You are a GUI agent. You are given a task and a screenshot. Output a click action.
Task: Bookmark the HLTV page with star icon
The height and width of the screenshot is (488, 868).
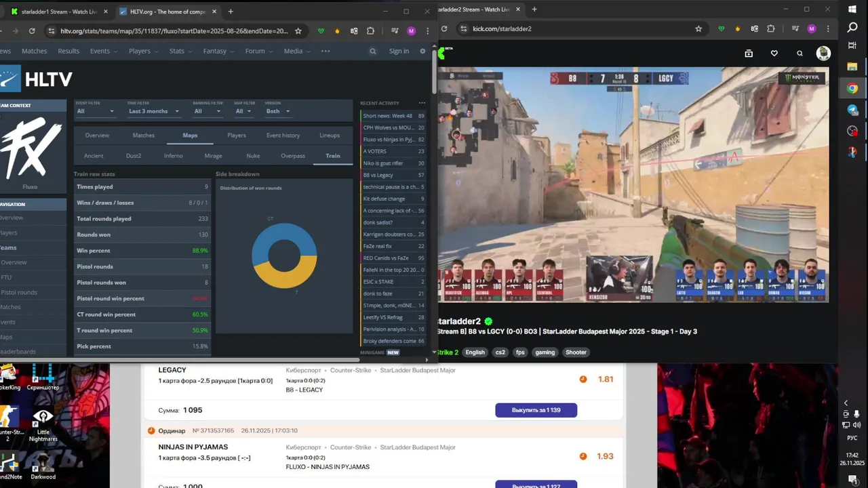pyautogui.click(x=298, y=31)
